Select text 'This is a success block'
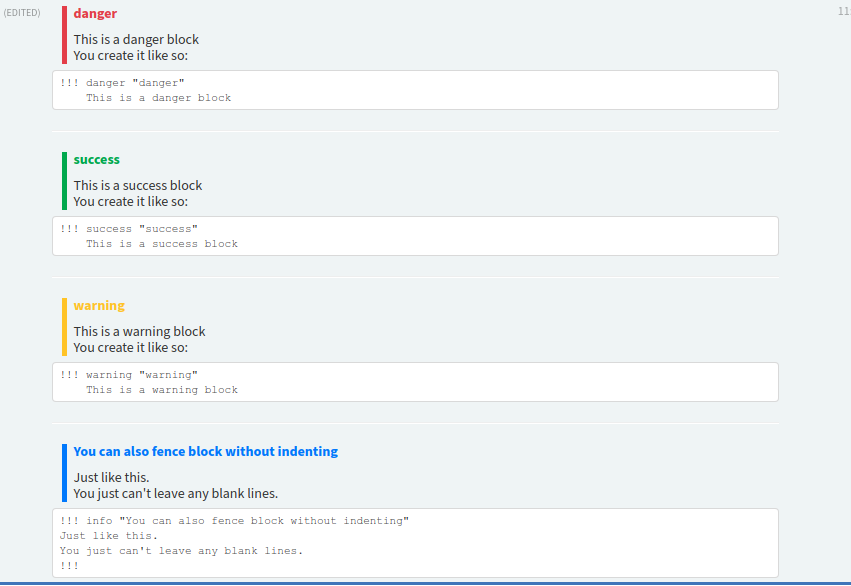This screenshot has width=851, height=586. pyautogui.click(x=138, y=186)
